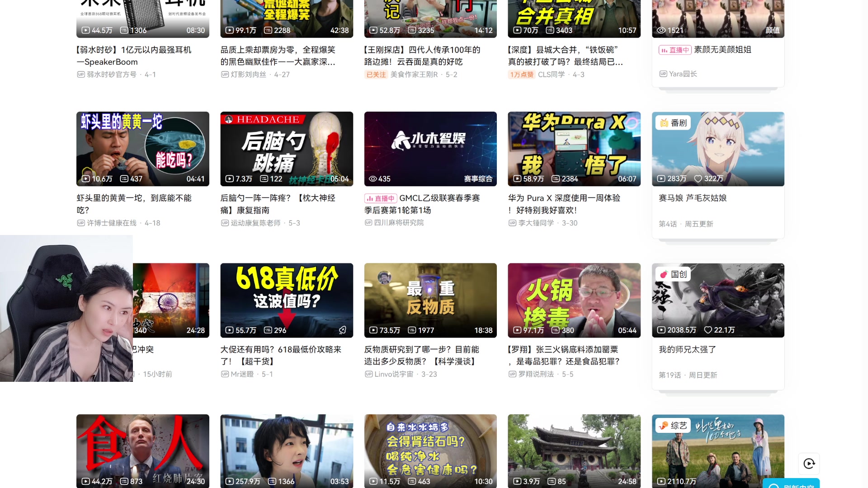
Task: Click watch-later icon on the 618真低价 thumbnail
Action: [x=343, y=330]
